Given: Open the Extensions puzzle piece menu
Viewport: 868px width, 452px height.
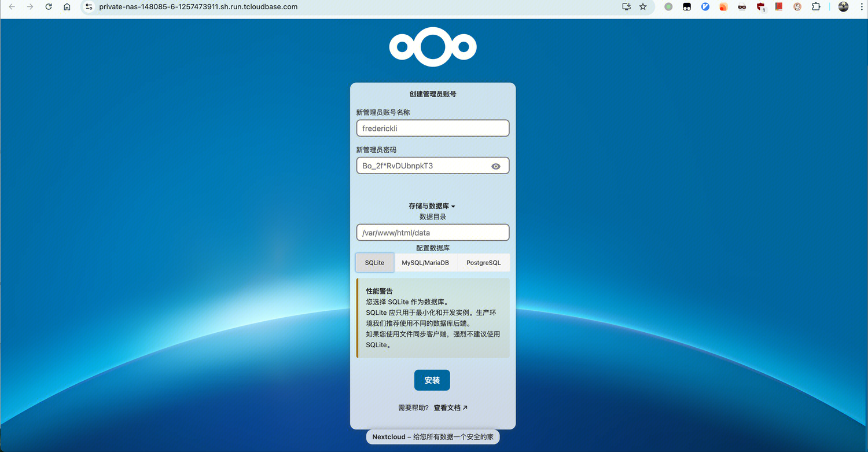Looking at the screenshot, I should pyautogui.click(x=816, y=7).
